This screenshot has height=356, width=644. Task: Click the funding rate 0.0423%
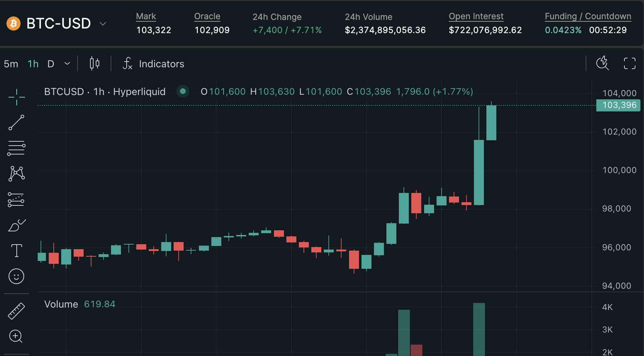563,30
